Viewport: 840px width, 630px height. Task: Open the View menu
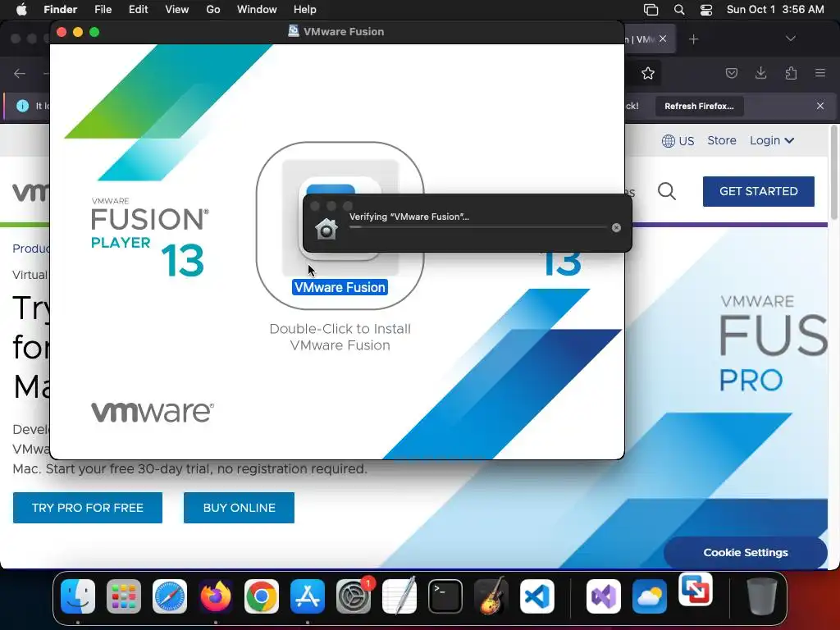click(x=177, y=10)
